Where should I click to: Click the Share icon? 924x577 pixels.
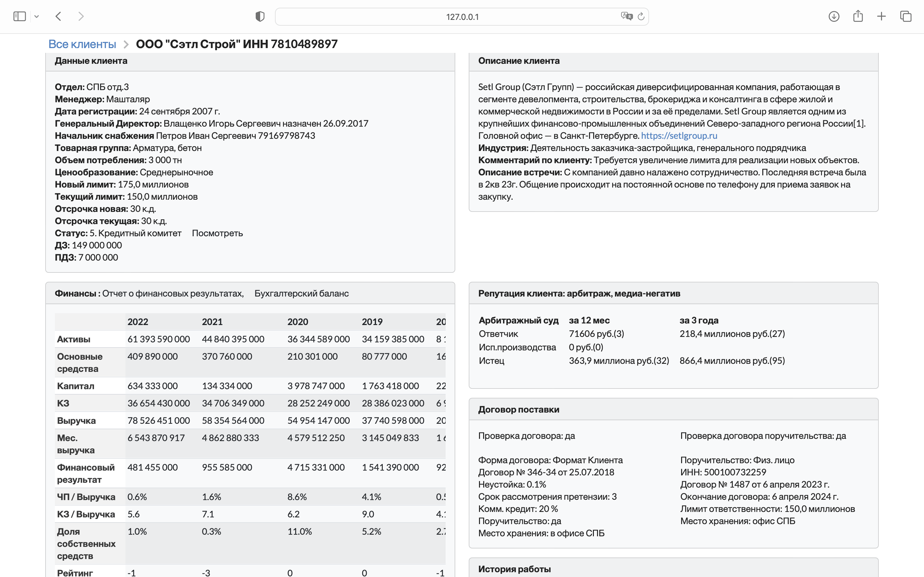(858, 16)
